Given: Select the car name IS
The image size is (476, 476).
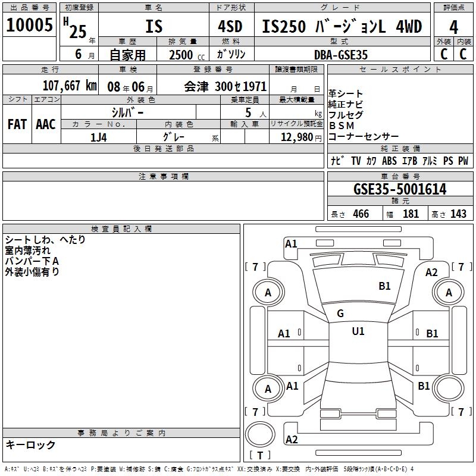Looking at the screenshot, I should coord(154,26).
